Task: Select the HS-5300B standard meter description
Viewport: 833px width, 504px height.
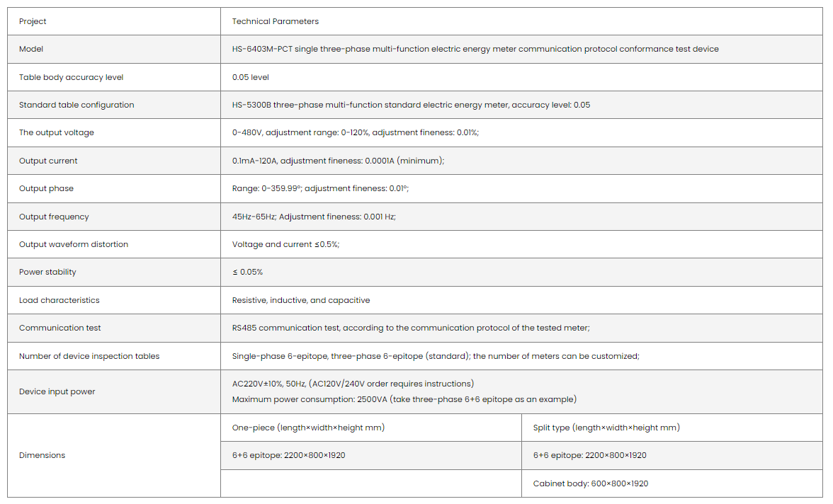Action: [x=411, y=105]
